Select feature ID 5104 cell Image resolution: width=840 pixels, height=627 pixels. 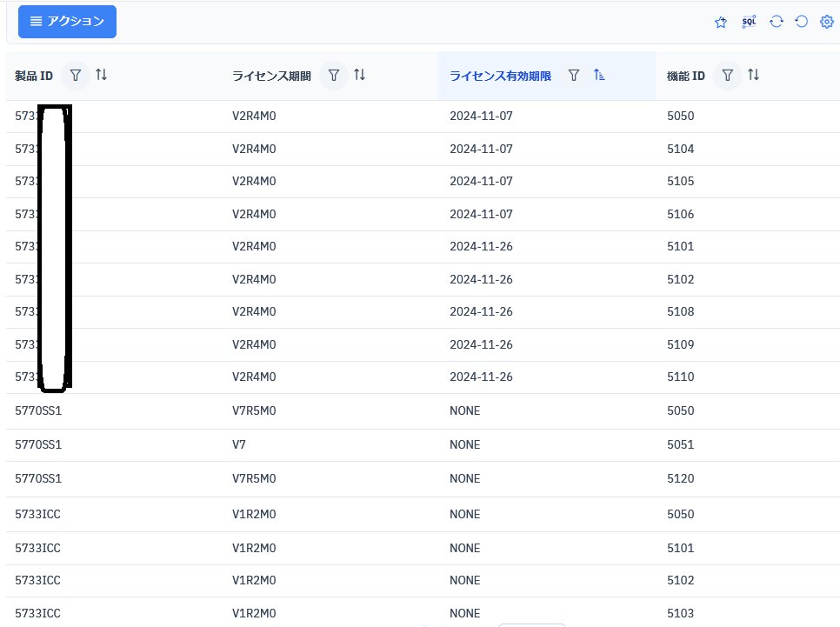680,149
